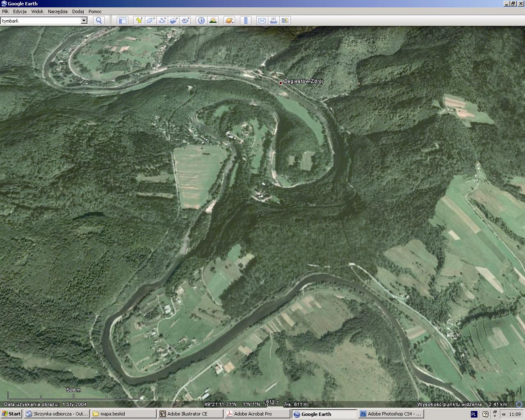Expand hidden system tray icons
The height and width of the screenshot is (420, 525).
[504, 414]
